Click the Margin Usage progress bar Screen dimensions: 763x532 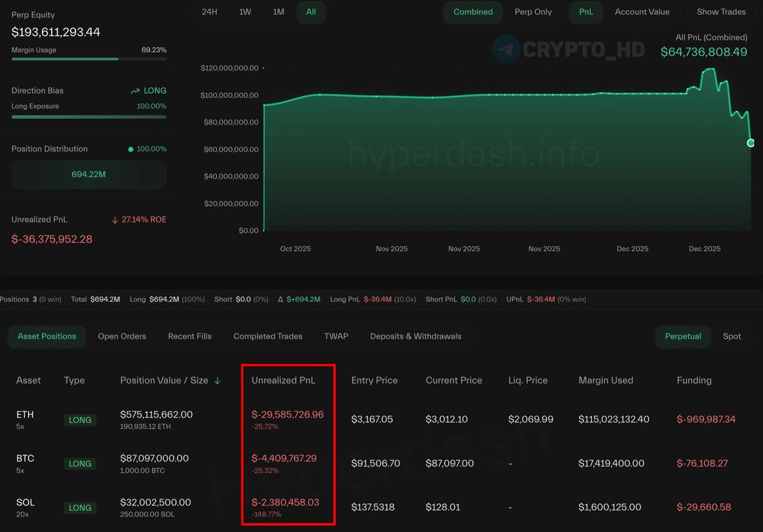(89, 59)
